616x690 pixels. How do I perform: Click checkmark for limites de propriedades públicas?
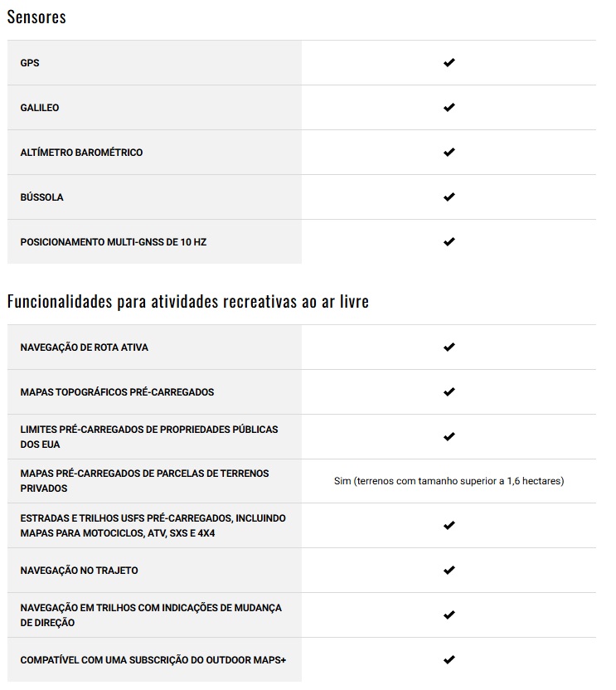(x=449, y=436)
